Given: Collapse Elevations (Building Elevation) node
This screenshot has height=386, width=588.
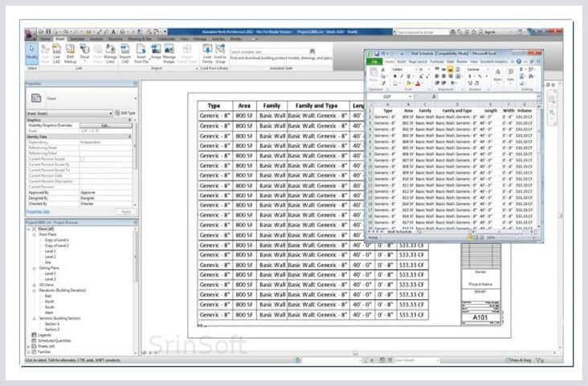Looking at the screenshot, I should (x=34, y=290).
